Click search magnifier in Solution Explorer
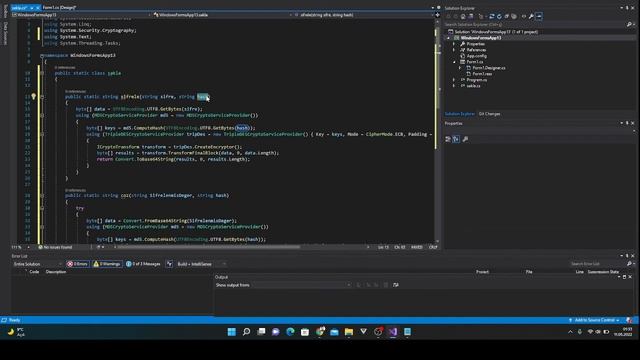 (629, 24)
